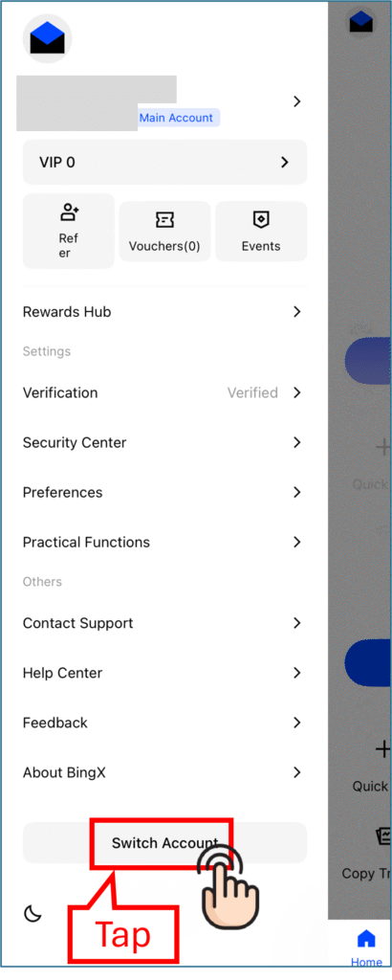Open the Verification settings row
The height and width of the screenshot is (980, 392).
pos(163,392)
